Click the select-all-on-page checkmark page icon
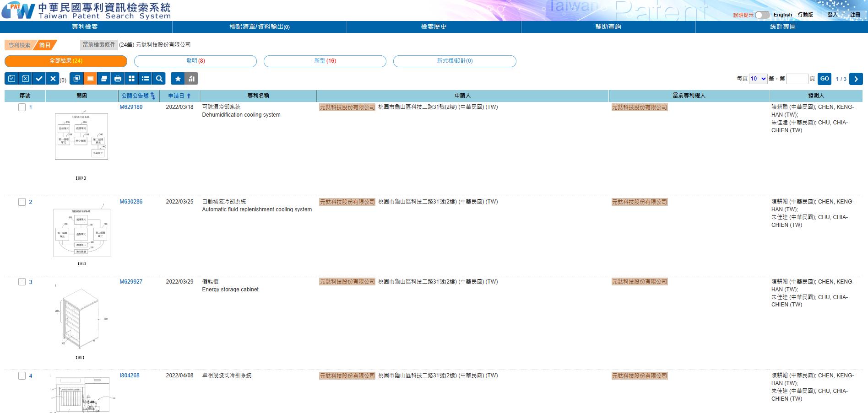 11,79
